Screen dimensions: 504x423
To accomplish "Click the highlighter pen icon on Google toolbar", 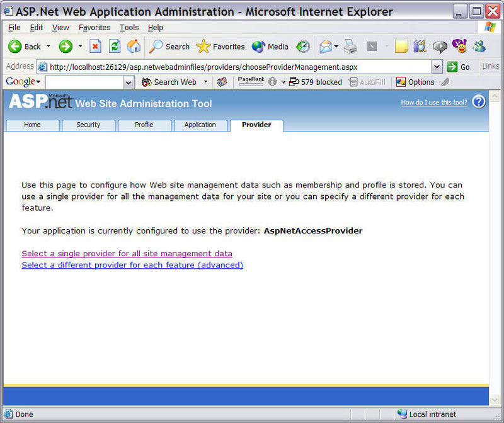I will point(445,82).
